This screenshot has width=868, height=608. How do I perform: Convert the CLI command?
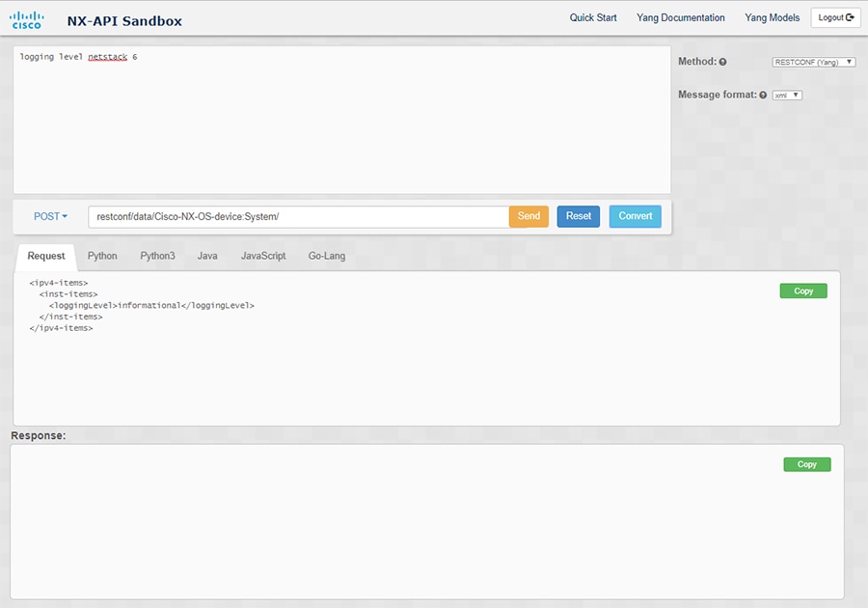tap(635, 216)
